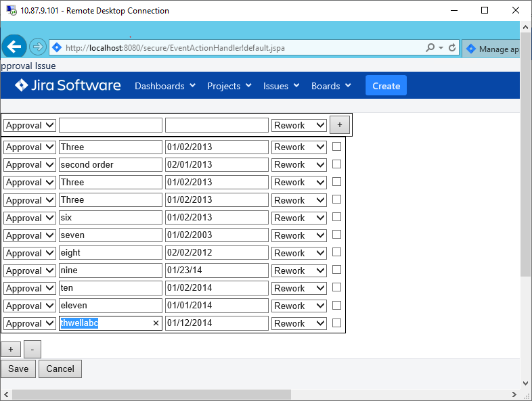Click the plus button in top entry row
The width and height of the screenshot is (532, 401).
(340, 124)
